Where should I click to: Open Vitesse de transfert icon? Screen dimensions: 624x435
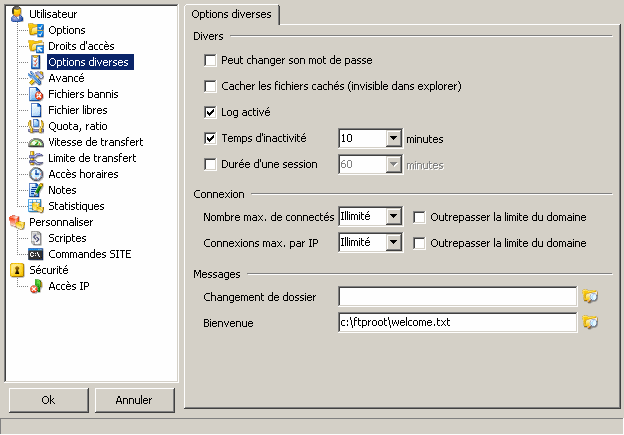(36, 142)
